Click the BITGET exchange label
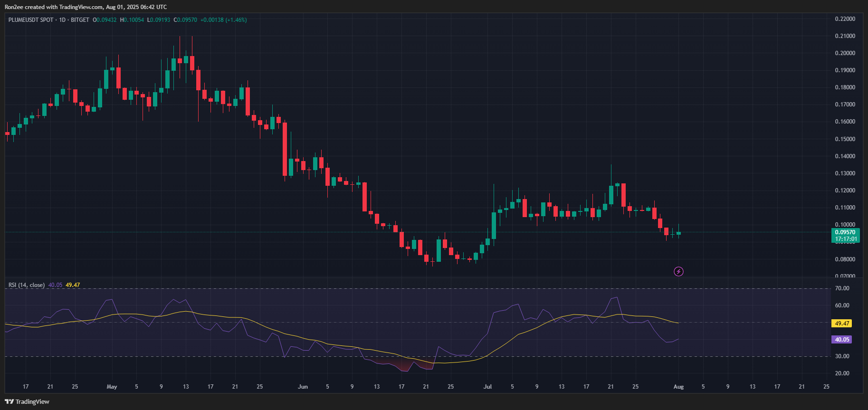The image size is (868, 410). (x=80, y=20)
